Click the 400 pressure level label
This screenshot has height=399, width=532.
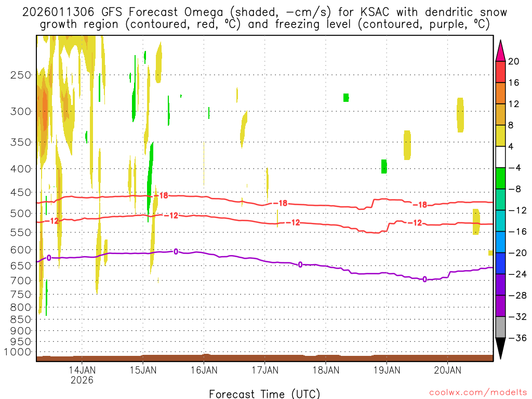click(x=21, y=169)
